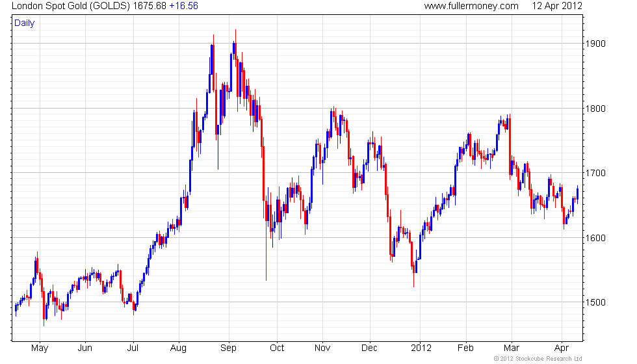Click the 'London Spot Gold (GOLDS)' chart title

71,6
